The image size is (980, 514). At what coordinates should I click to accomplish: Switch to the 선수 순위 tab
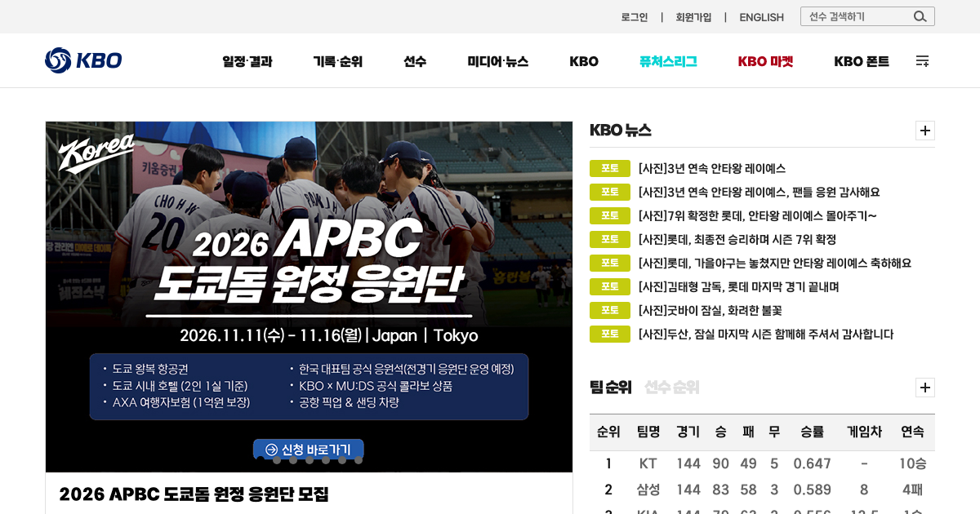coord(672,388)
